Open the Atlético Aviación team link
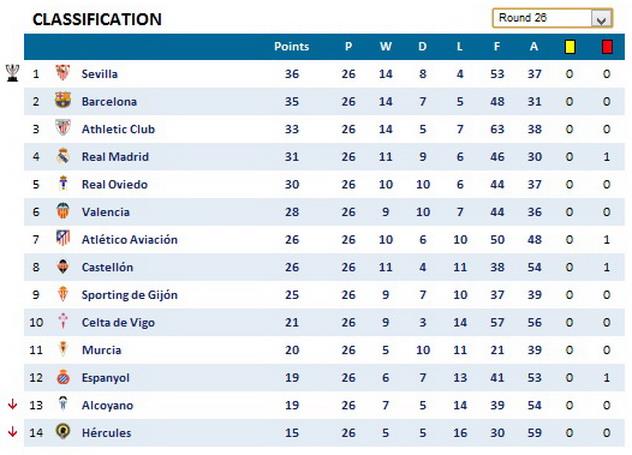632x455 pixels. tap(129, 239)
